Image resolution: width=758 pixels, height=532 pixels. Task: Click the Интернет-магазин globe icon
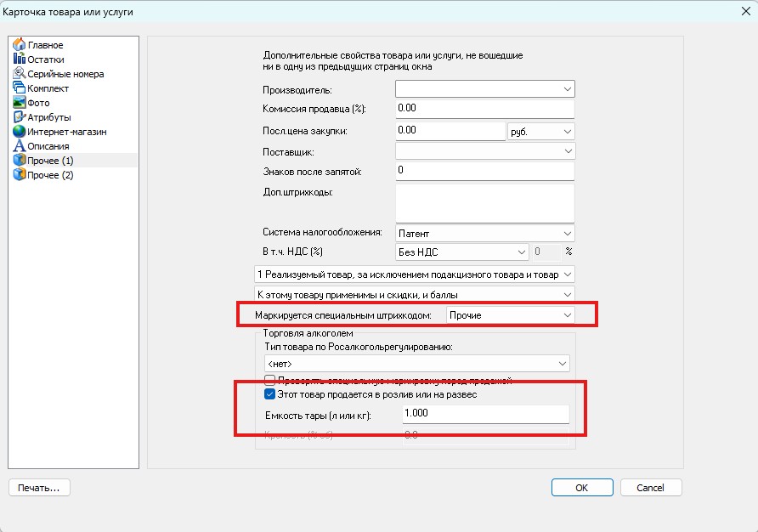pos(19,132)
